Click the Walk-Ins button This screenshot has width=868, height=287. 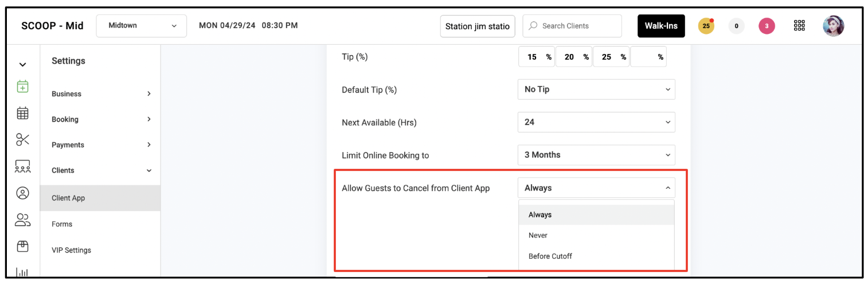[x=661, y=26]
